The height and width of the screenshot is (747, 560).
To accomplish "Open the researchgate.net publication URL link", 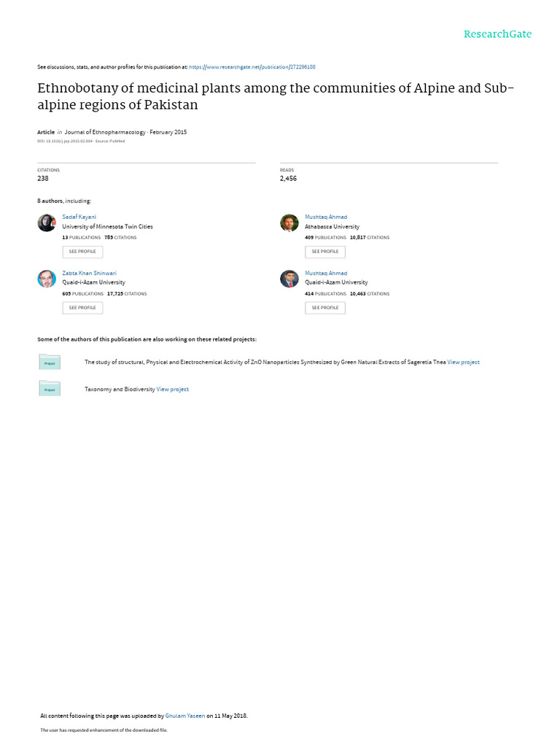I will (252, 66).
